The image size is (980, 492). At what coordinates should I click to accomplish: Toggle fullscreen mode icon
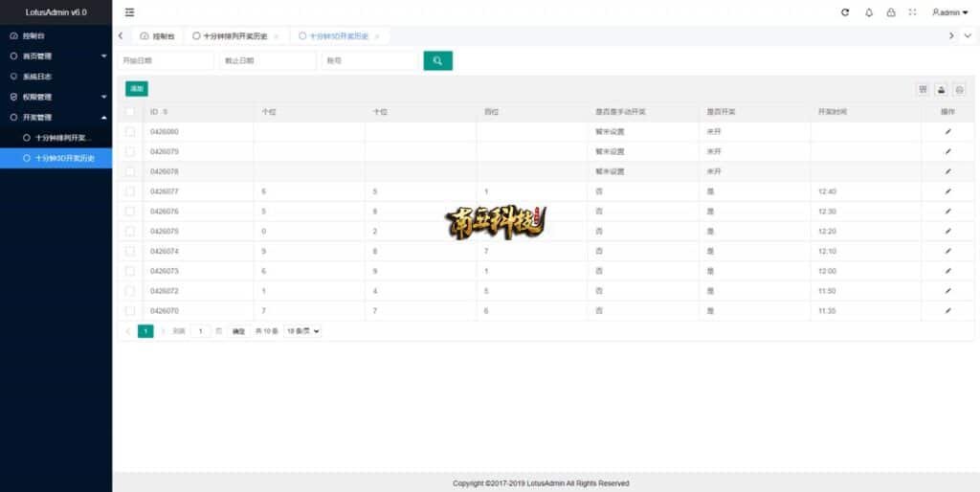(x=912, y=12)
